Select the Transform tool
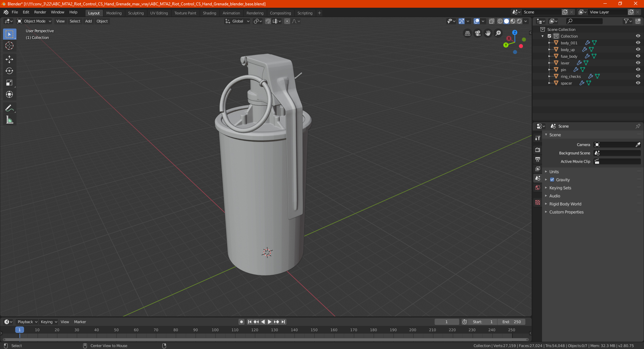The height and width of the screenshot is (349, 644). coord(9,94)
